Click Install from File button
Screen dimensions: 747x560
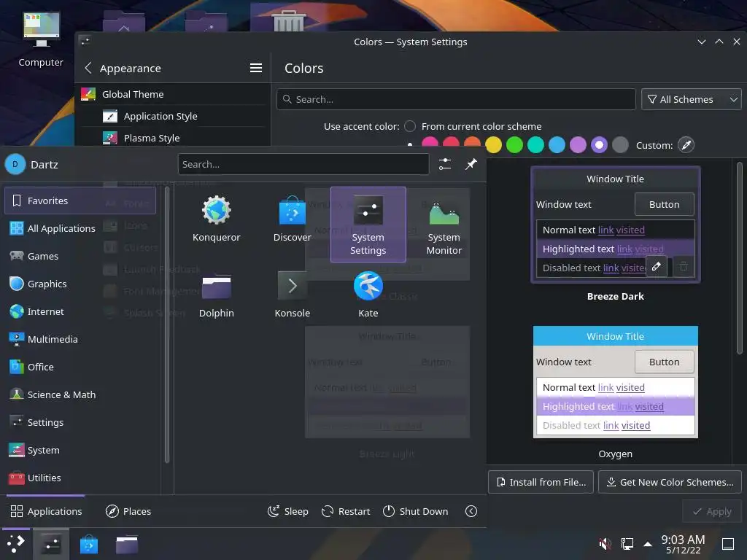pyautogui.click(x=541, y=482)
